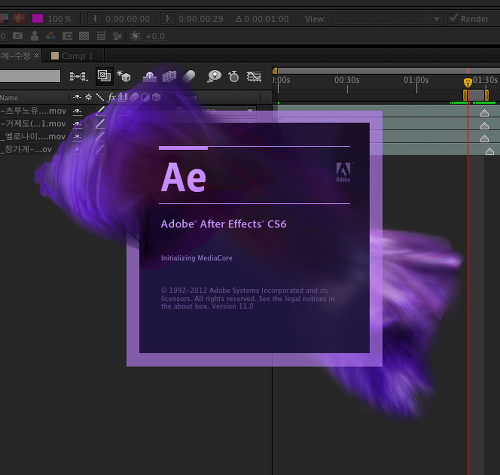Viewport: 500px width, 475px height.
Task: Click the Quality slash header icon
Action: 100,97
